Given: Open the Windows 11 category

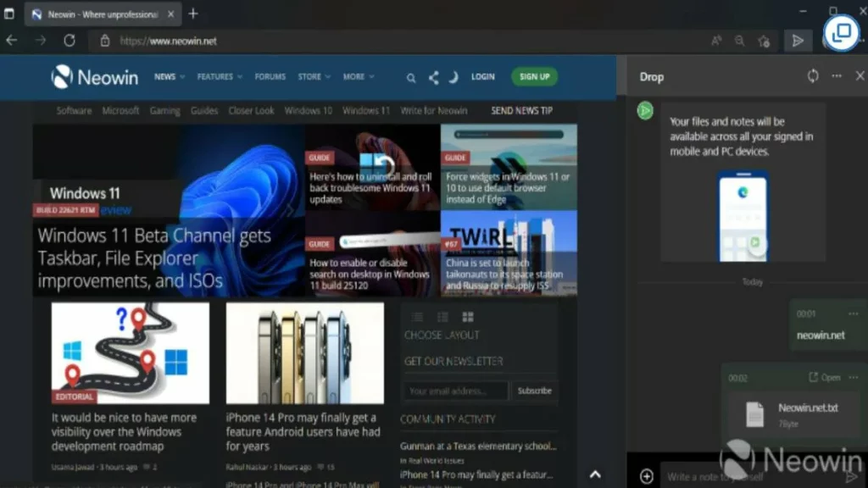Looking at the screenshot, I should 366,111.
